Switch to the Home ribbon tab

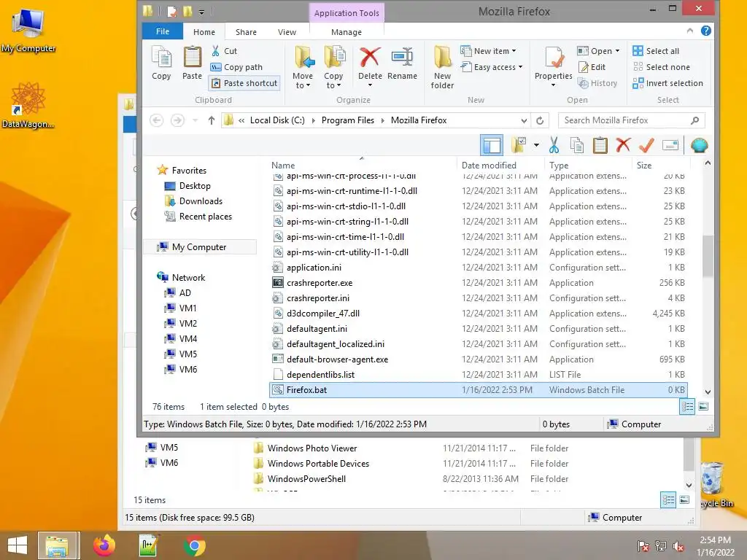pyautogui.click(x=204, y=32)
